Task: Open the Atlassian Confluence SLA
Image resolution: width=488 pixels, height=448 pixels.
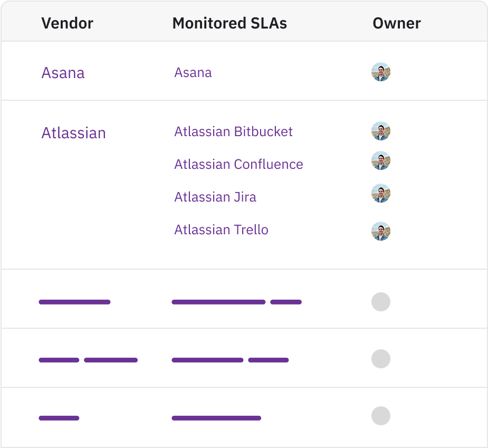Action: 238,164
